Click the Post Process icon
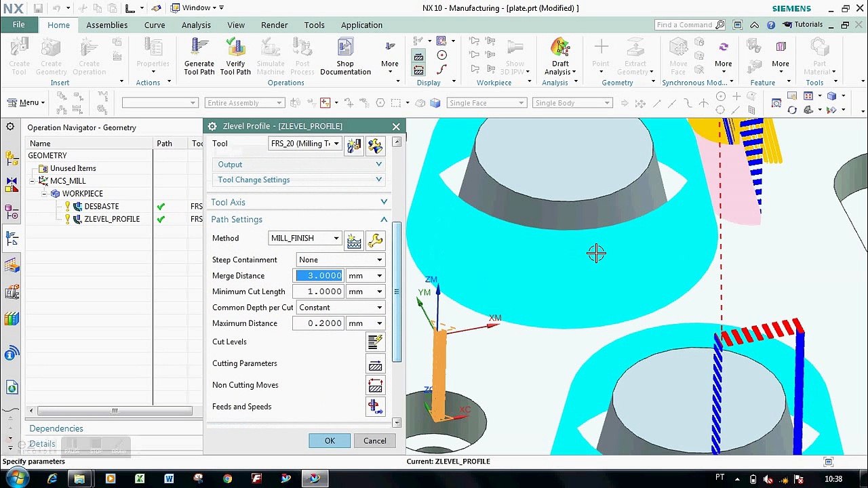Screen dimensions: 868x488 [302, 57]
